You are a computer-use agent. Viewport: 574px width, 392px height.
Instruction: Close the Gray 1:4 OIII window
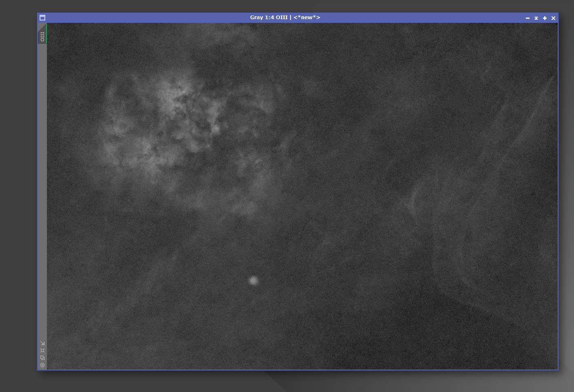tap(553, 18)
